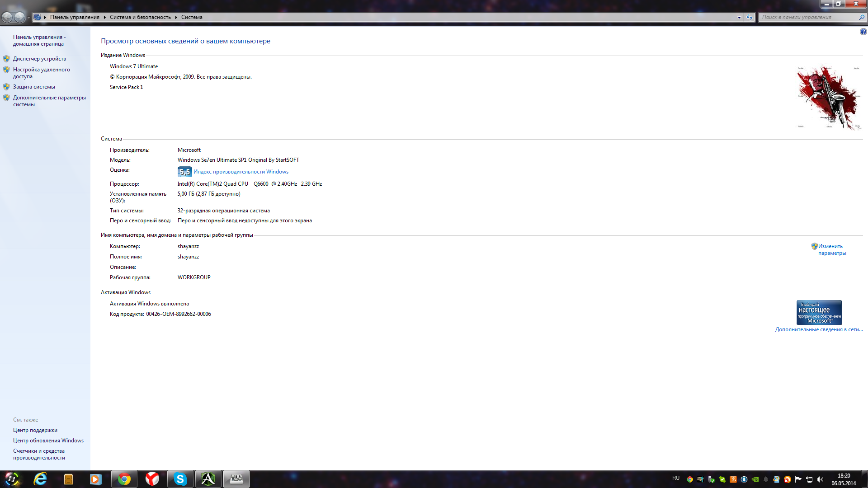This screenshot has height=488, width=868.
Task: Open the help question mark icon
Action: (863, 32)
